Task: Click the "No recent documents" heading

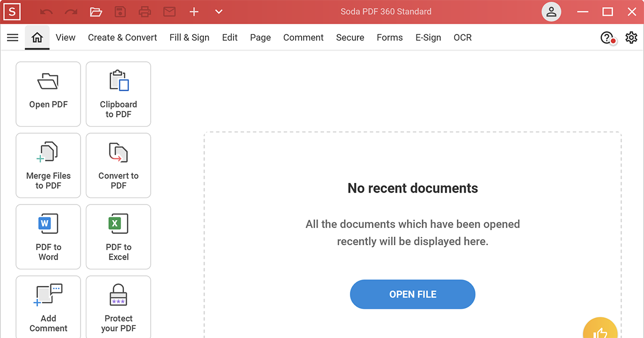Action: (x=413, y=188)
